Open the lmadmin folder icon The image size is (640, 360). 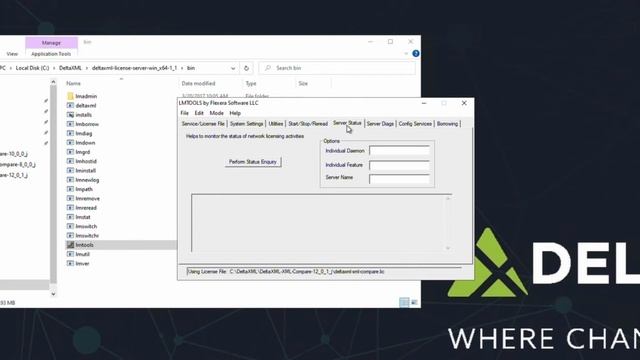(70, 96)
